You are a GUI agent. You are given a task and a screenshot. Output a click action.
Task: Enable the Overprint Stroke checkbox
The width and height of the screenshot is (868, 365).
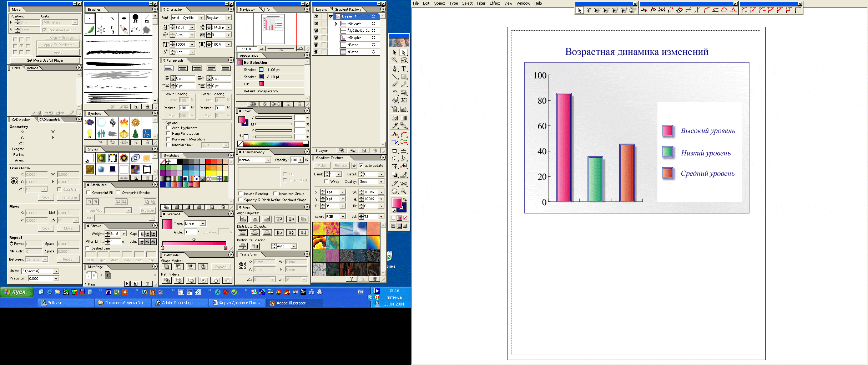click(118, 193)
